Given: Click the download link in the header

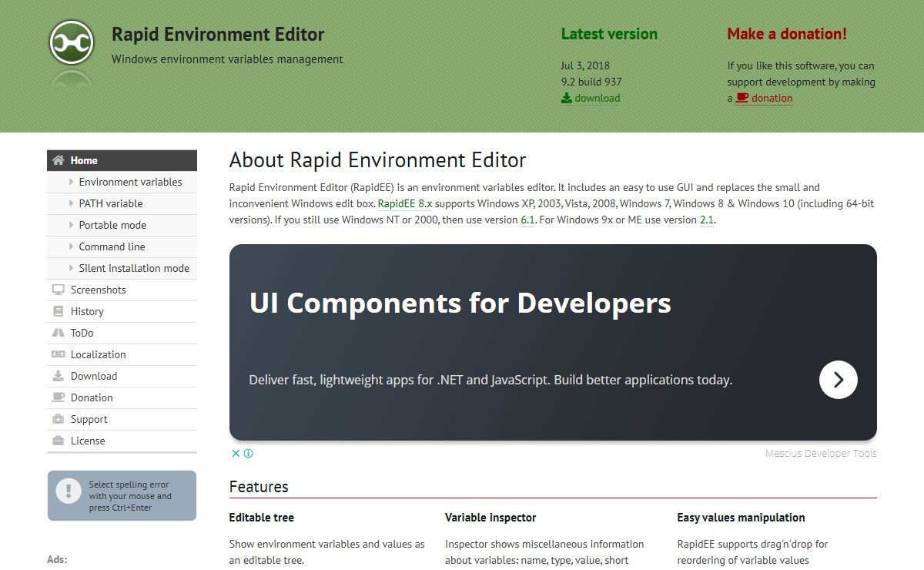Looking at the screenshot, I should (591, 98).
